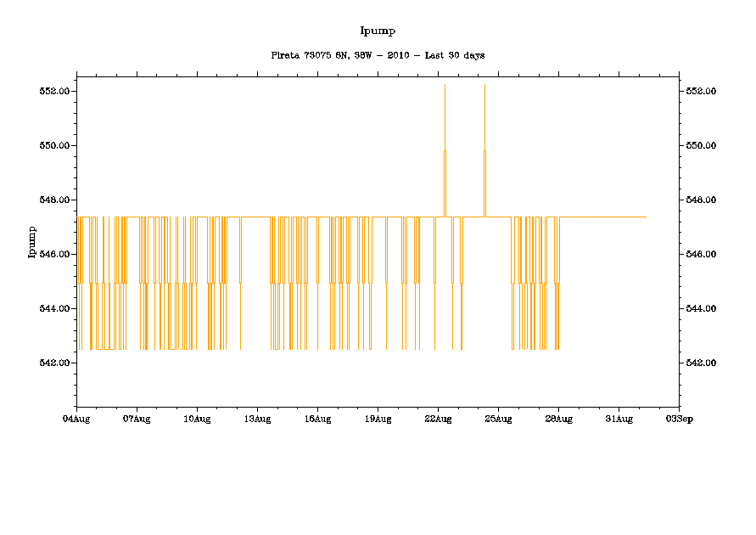
Task: Click the right axis 546.00 value
Action: (701, 254)
